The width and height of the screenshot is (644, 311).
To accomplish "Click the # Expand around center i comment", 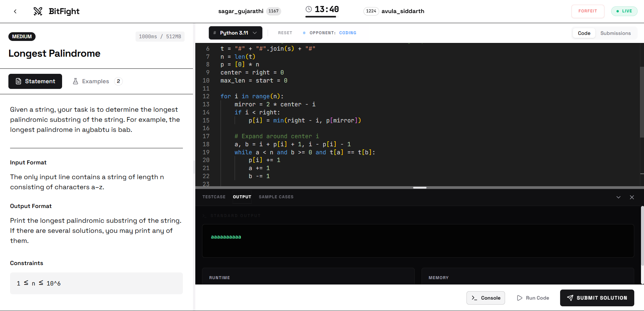I will [277, 136].
